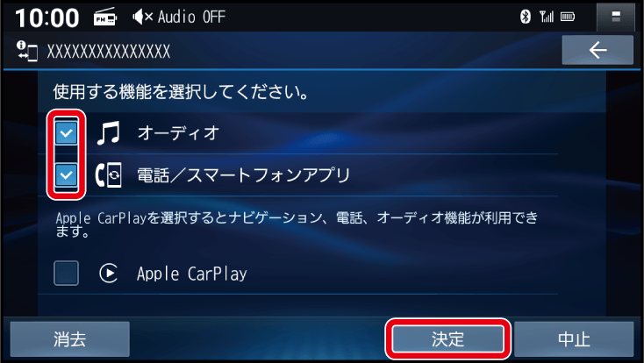Tap the phone/smartphone app icon

(x=109, y=175)
